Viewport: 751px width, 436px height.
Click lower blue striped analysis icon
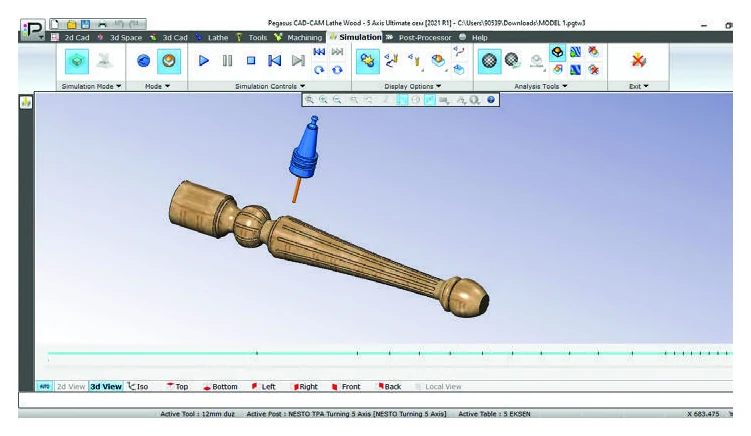pyautogui.click(x=575, y=70)
